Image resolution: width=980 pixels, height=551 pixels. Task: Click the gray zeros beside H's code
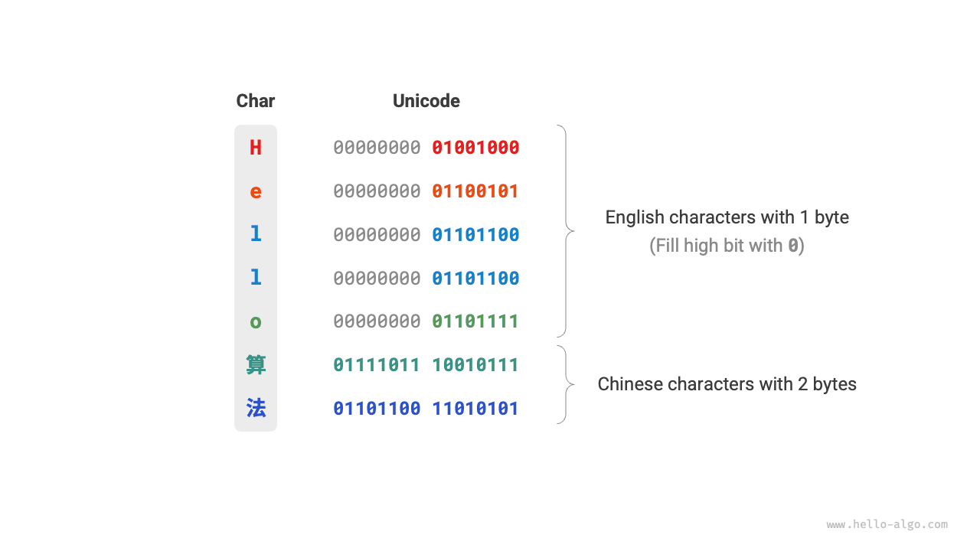coord(377,148)
